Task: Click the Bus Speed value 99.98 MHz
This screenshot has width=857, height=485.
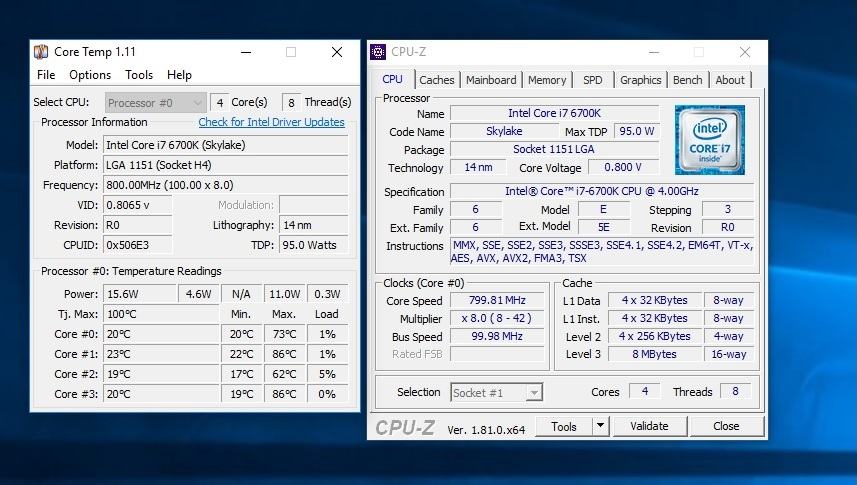Action: pyautogui.click(x=497, y=336)
